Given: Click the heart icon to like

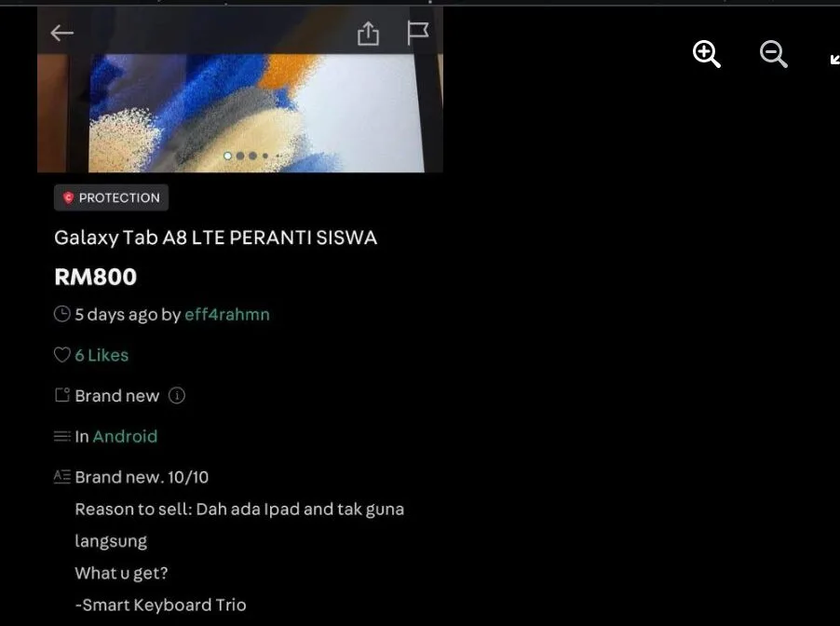Looking at the screenshot, I should 62,355.
